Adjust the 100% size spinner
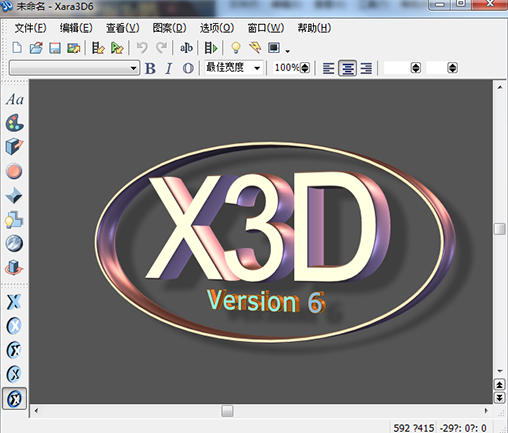 point(305,68)
